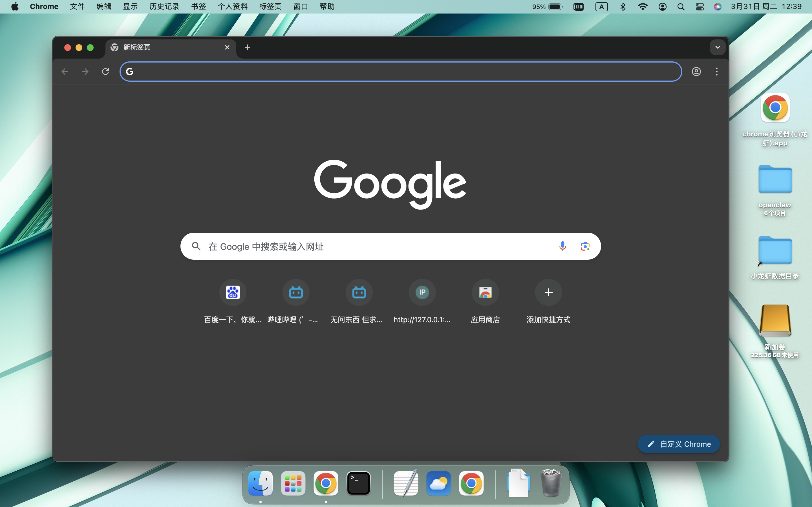Screen dimensions: 812x507
Task: Expand the tab search chevron dropdown
Action: coord(717,47)
